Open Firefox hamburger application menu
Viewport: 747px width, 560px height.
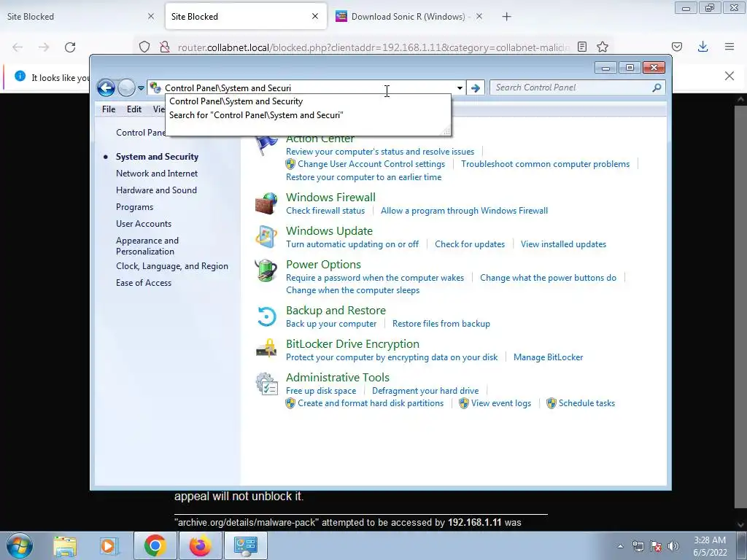729,47
